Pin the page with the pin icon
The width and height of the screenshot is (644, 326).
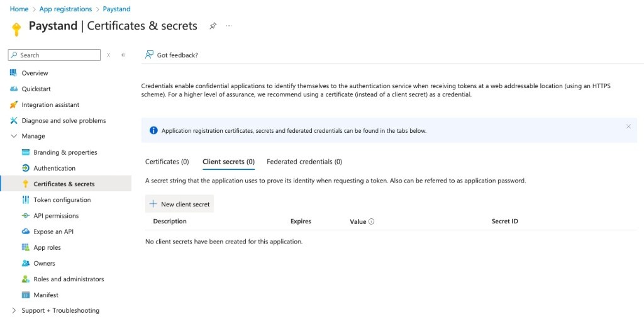coord(213,26)
